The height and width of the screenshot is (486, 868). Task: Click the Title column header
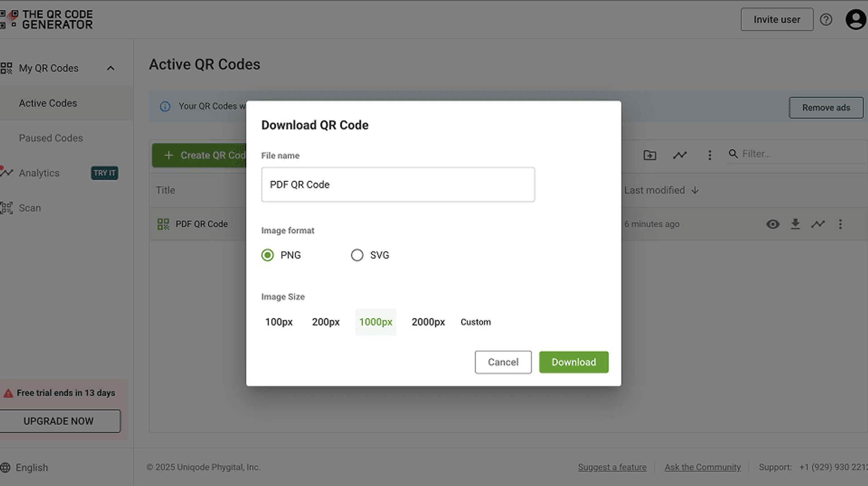coord(165,190)
